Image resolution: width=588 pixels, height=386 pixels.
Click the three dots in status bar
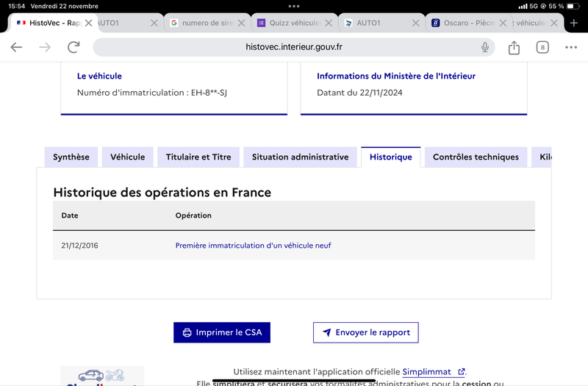coord(294,6)
